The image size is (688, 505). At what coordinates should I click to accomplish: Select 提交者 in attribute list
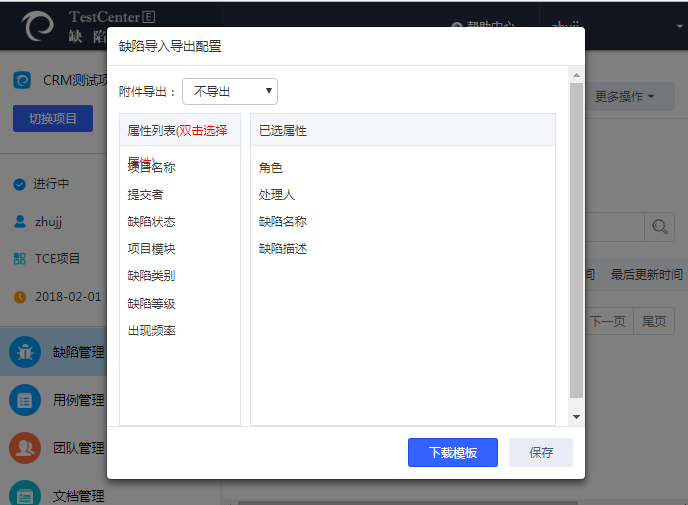coord(146,195)
